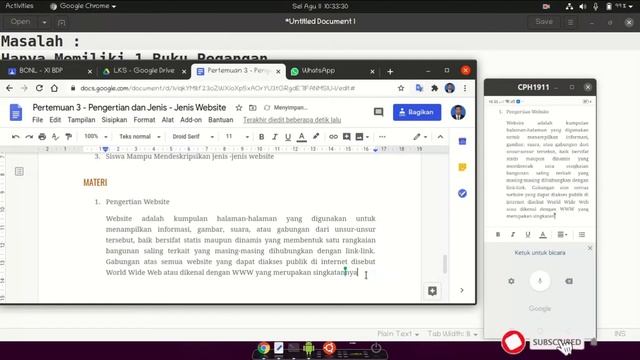Screen dimensions: 640x360
Task: Open the Google Translate extension icon
Action: (x=419, y=88)
